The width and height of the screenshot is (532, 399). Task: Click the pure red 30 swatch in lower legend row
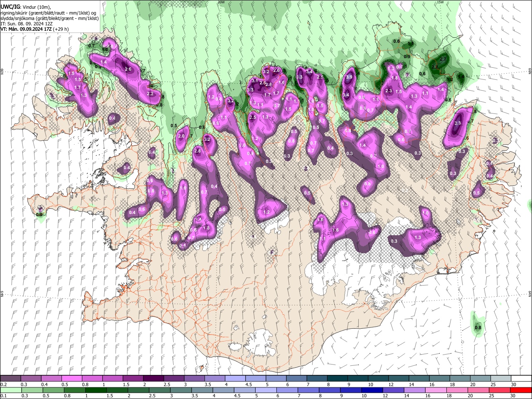(x=520, y=390)
